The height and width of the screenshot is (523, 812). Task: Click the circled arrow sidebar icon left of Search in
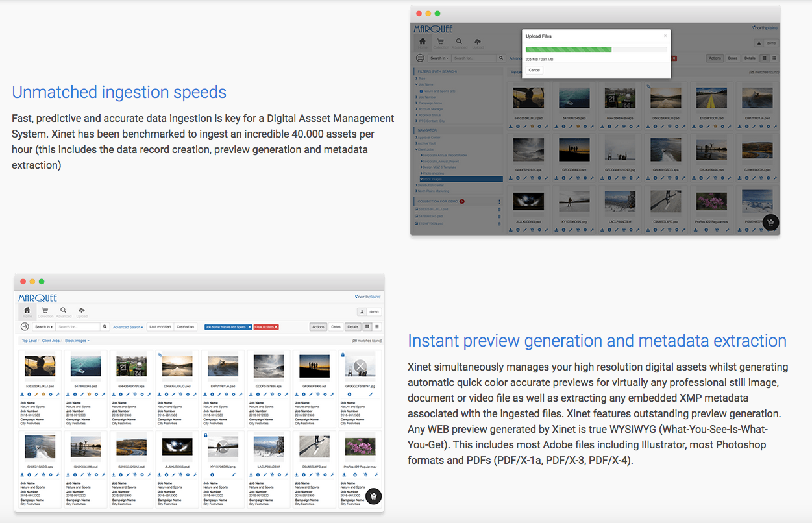25,327
